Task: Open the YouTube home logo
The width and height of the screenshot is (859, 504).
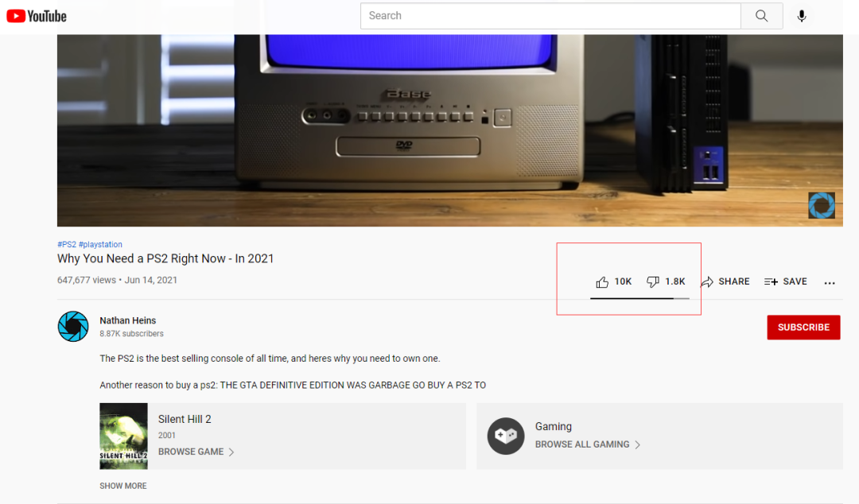Action: pyautogui.click(x=36, y=17)
